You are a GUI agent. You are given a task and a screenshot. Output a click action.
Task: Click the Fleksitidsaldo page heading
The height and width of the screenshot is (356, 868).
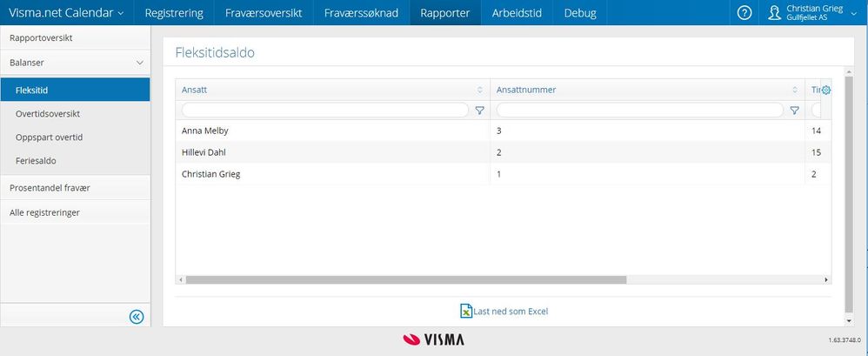tap(215, 53)
